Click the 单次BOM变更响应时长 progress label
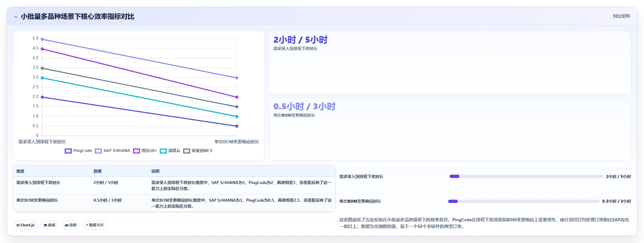Image resolution: width=644 pixels, height=243 pixels. pos(360,201)
